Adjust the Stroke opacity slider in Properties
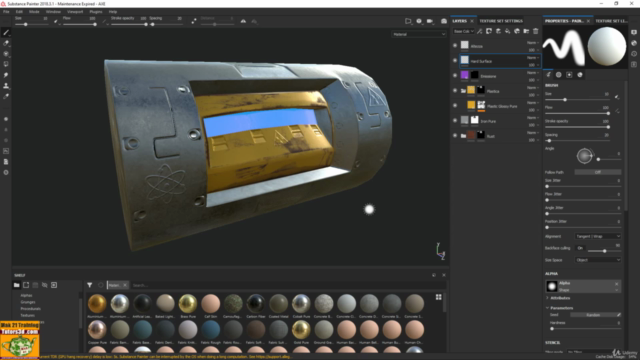The height and width of the screenshot is (360, 640). [577, 127]
